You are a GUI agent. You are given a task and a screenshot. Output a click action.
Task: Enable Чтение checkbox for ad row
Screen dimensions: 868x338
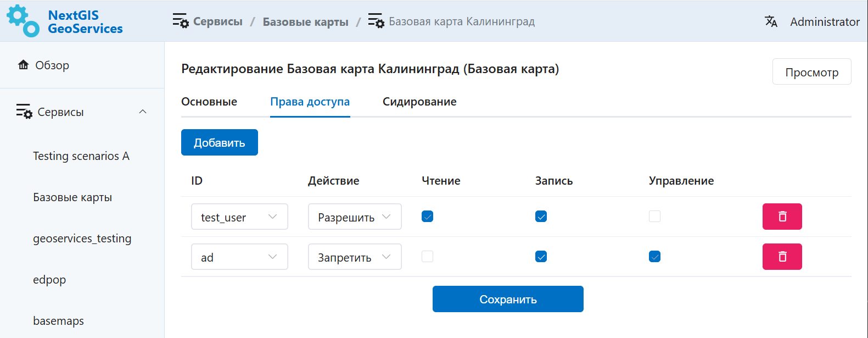428,257
